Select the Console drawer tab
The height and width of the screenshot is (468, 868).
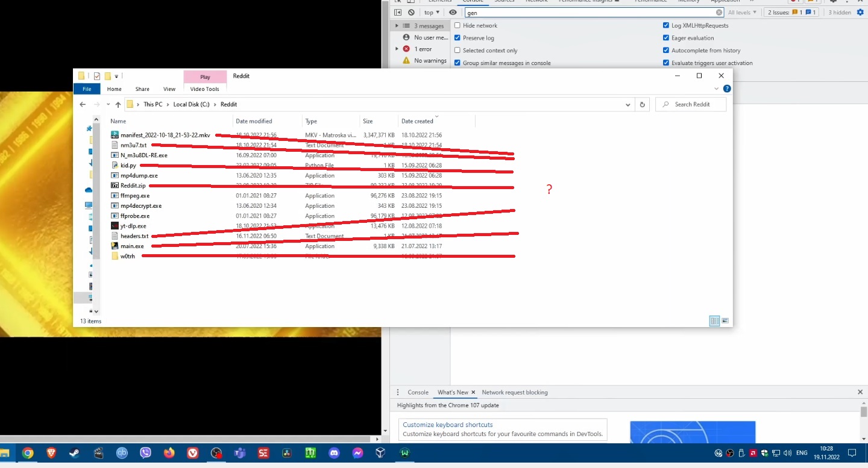tap(418, 392)
